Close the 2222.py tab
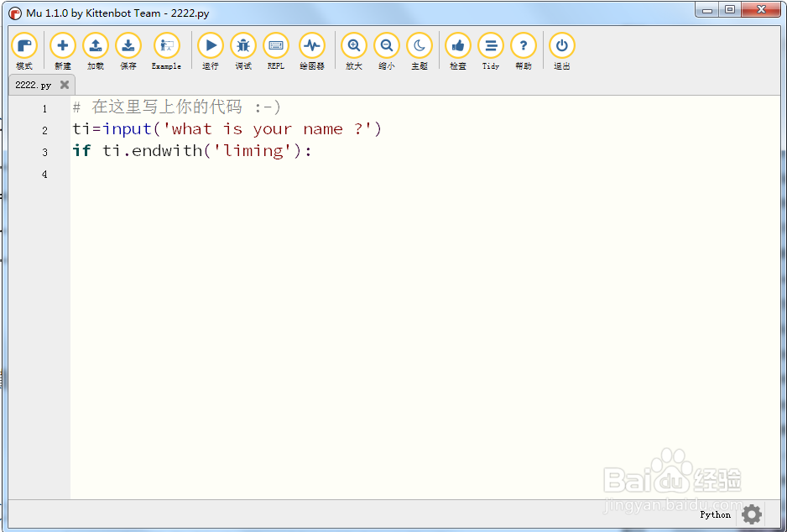Image resolution: width=787 pixels, height=532 pixels. click(x=64, y=84)
